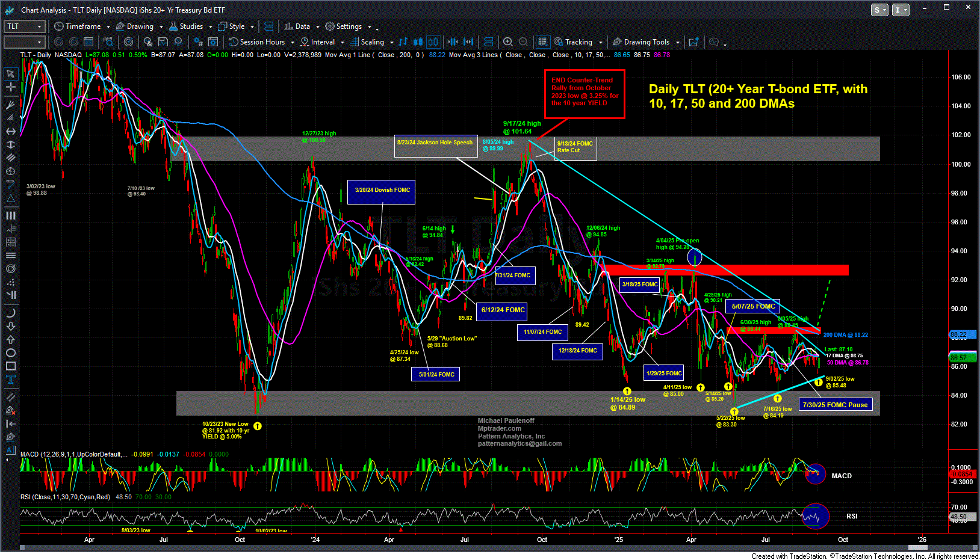Click the zoom in magnifier icon
980x560 pixels.
coord(508,42)
